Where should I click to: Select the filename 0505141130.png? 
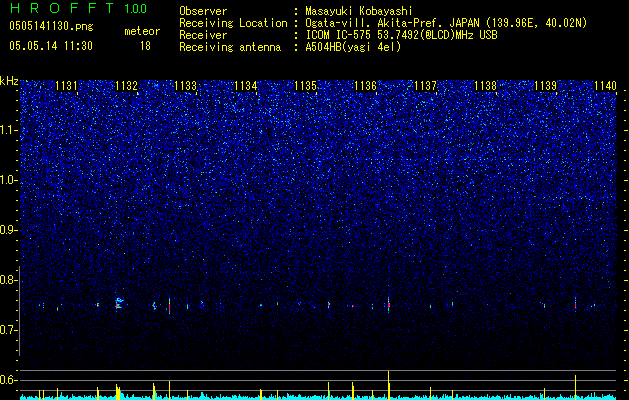click(x=51, y=26)
